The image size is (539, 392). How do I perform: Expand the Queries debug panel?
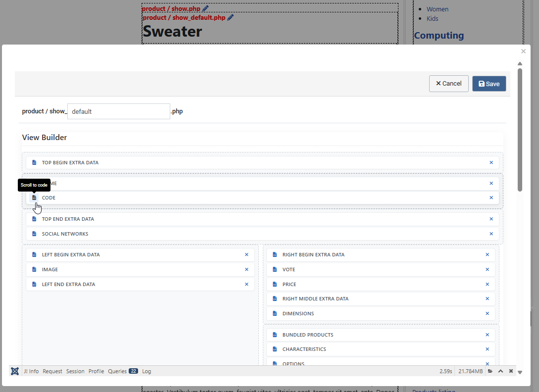point(117,371)
